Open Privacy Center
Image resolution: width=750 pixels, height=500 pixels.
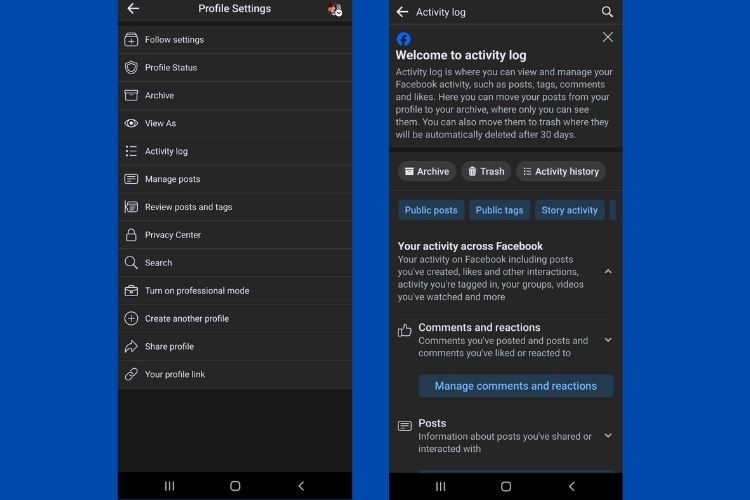click(235, 234)
